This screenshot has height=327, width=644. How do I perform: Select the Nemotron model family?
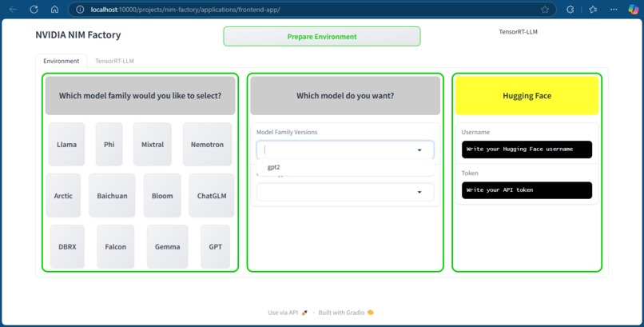pyautogui.click(x=208, y=144)
